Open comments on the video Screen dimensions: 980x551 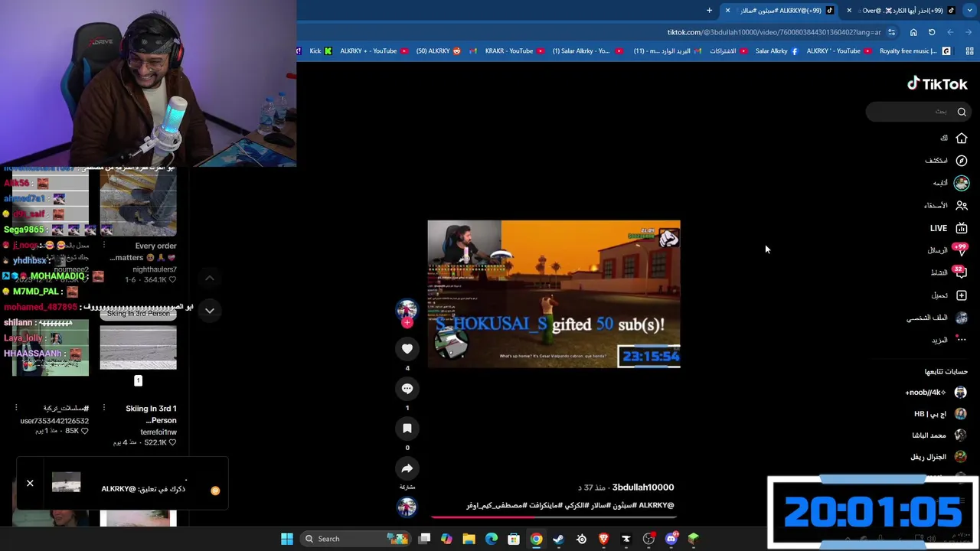[407, 389]
